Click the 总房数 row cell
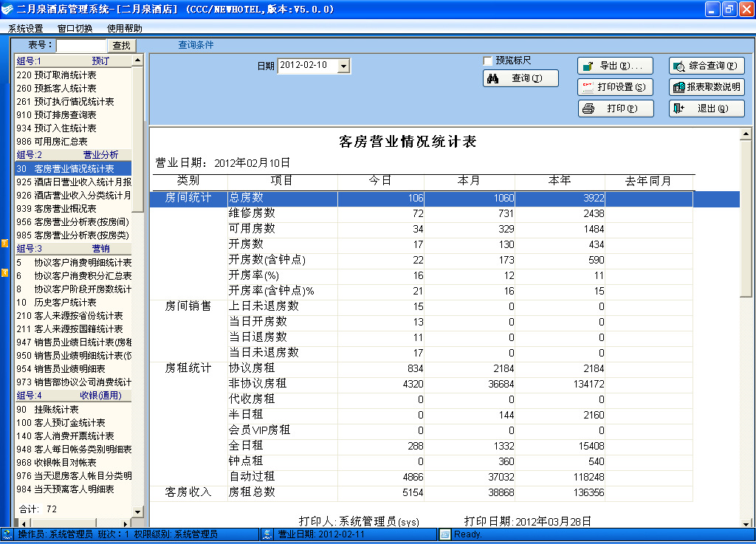Screen dimensions: 756x544 pyautogui.click(x=282, y=198)
